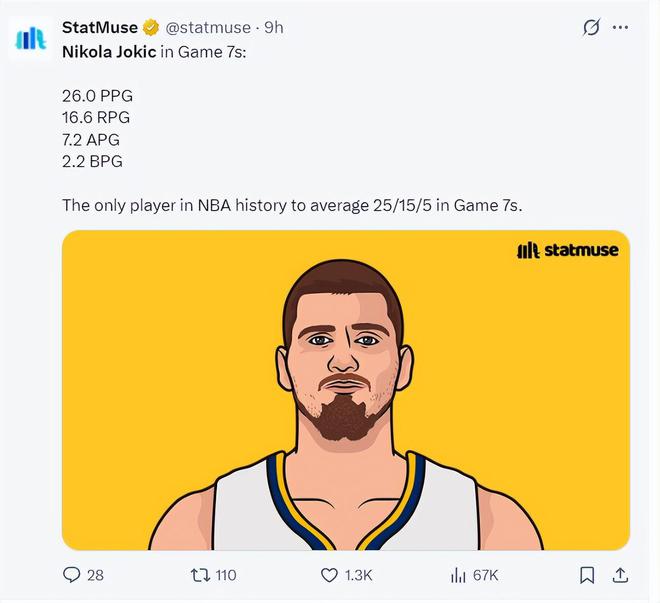This screenshot has width=660, height=603.
Task: Open the reply comment icon
Action: 71,575
